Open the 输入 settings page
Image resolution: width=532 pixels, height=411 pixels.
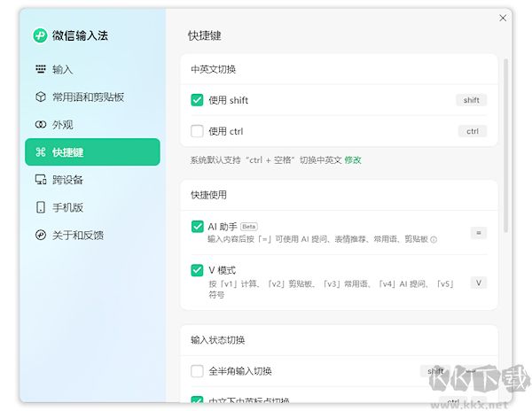point(92,69)
